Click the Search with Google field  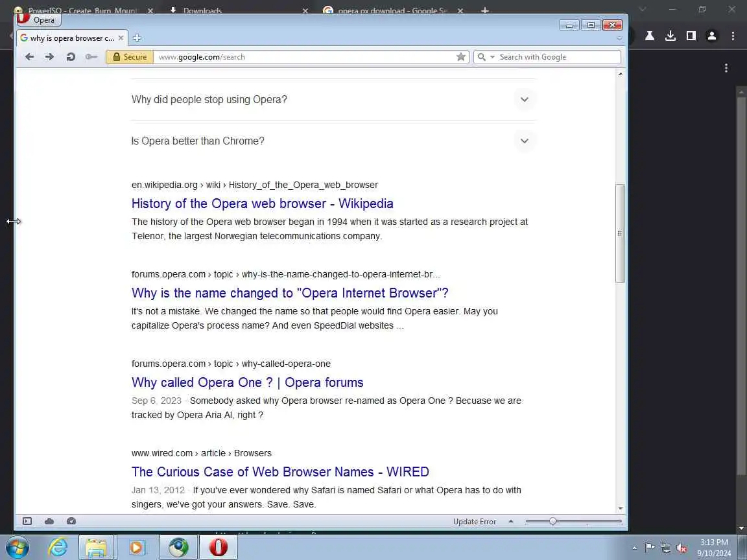pyautogui.click(x=558, y=56)
